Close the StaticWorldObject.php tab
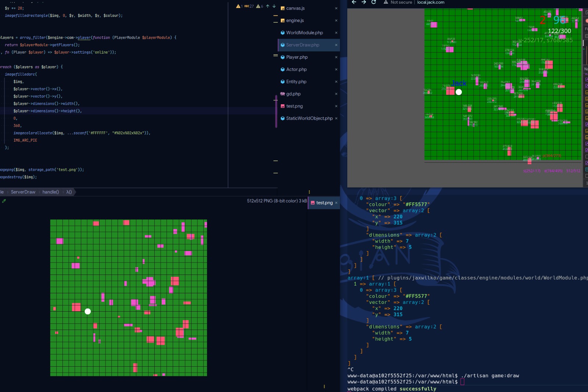This screenshot has height=392, width=588. [x=336, y=118]
